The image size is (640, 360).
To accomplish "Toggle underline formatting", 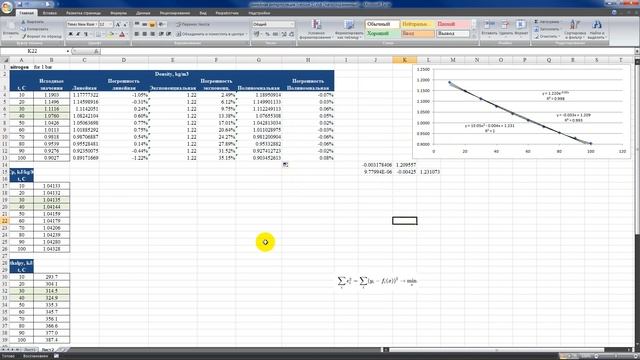I will click(86, 34).
